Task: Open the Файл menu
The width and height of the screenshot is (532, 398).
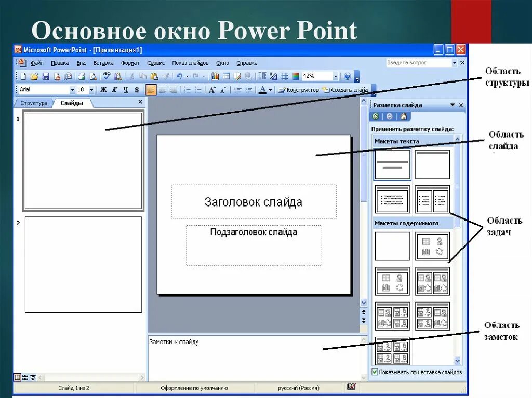Action: [x=37, y=63]
